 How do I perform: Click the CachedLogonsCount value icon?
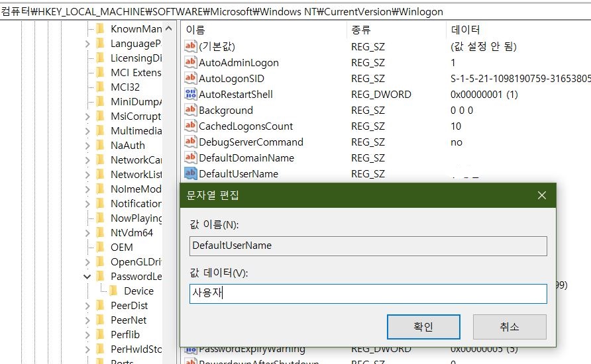coord(190,126)
